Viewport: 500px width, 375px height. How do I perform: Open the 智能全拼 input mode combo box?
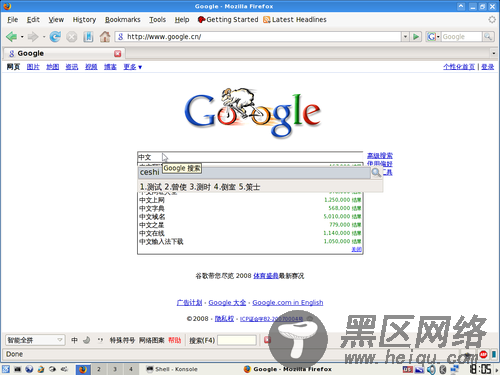[35, 340]
